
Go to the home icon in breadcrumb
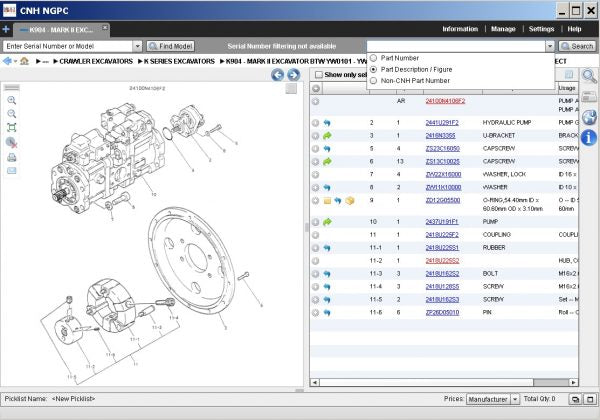pyautogui.click(x=24, y=61)
